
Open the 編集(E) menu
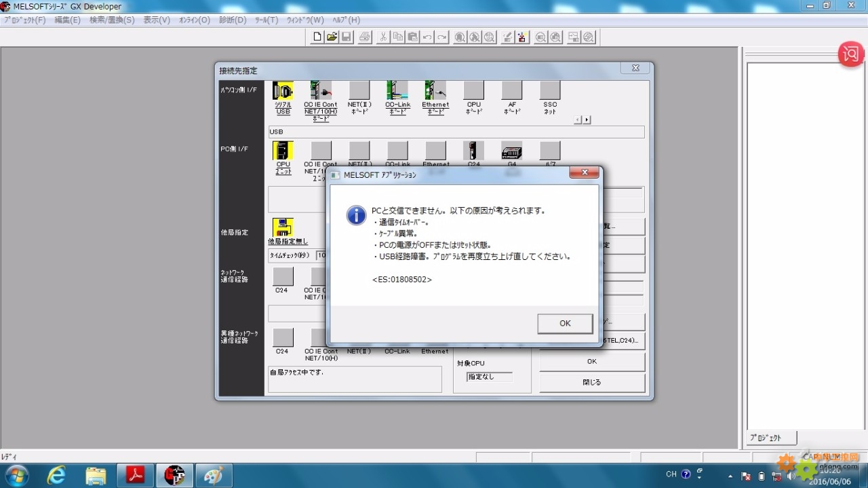point(68,20)
